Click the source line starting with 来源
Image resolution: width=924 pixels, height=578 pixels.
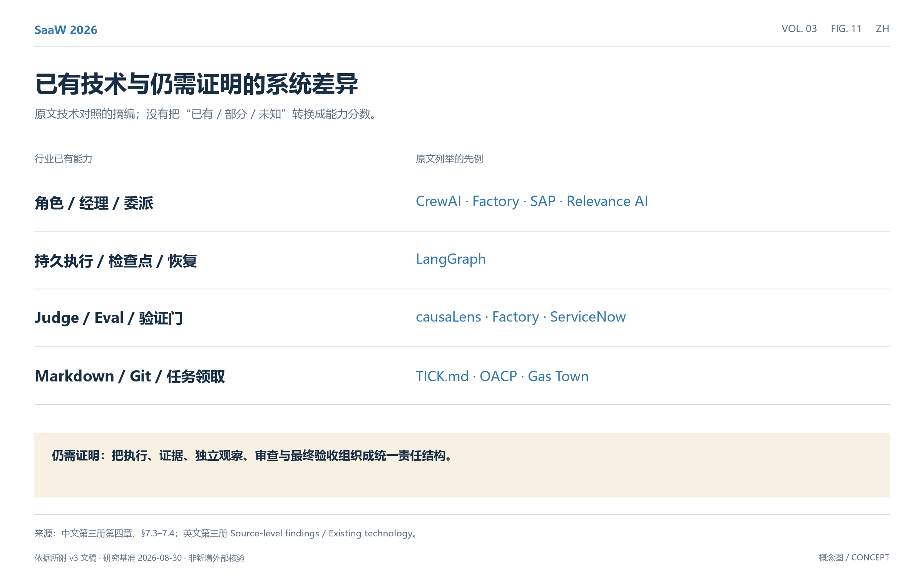[226, 533]
